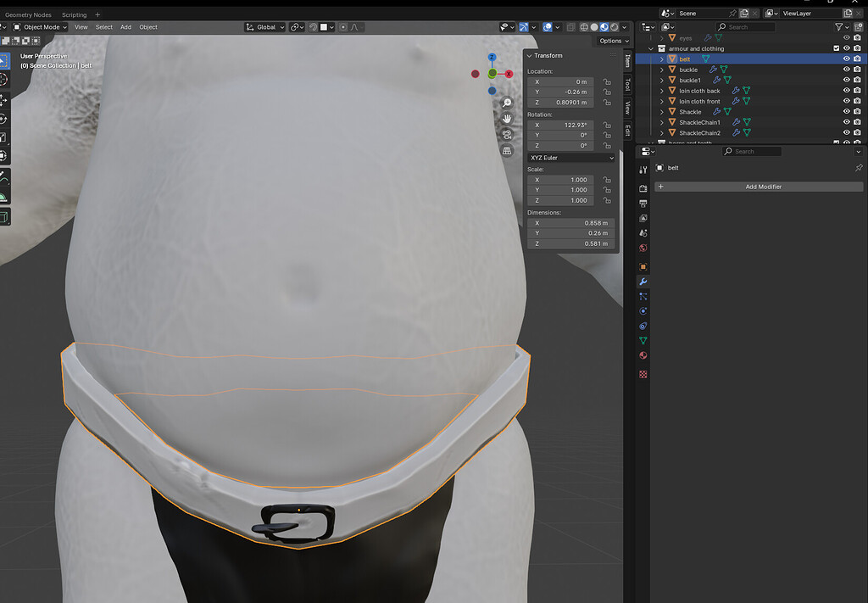Viewport: 868px width, 603px height.
Task: Collapse the armour and clothing collection
Action: coord(652,48)
